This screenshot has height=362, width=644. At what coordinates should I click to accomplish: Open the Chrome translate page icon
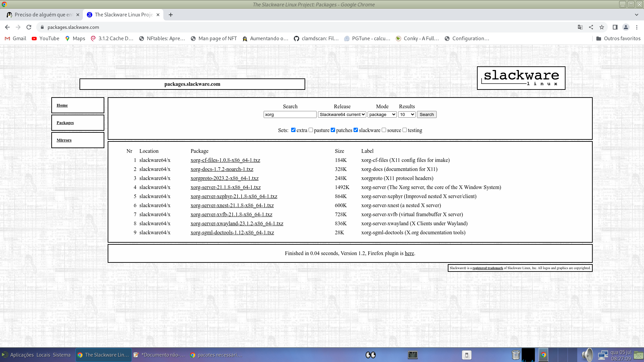click(x=580, y=27)
